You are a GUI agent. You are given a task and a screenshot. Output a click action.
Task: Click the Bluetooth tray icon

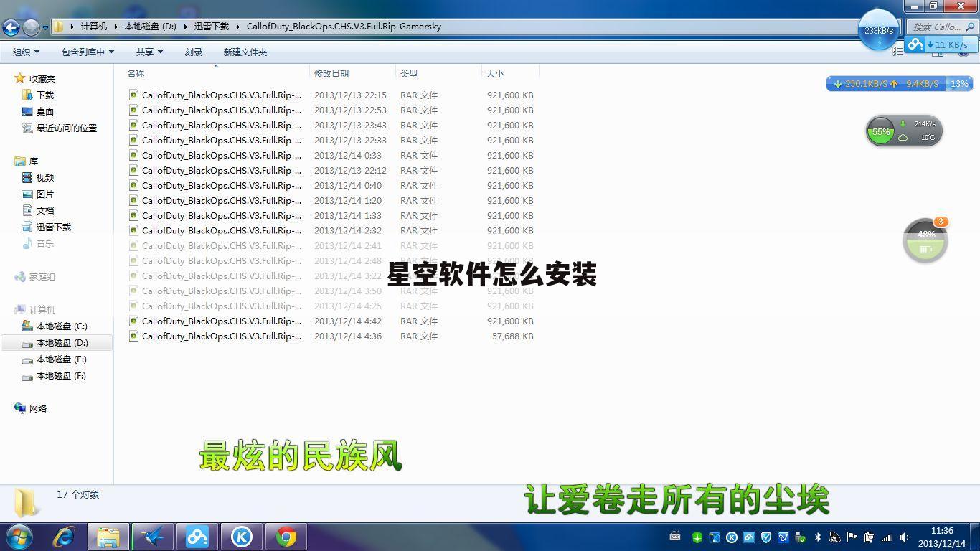817,537
